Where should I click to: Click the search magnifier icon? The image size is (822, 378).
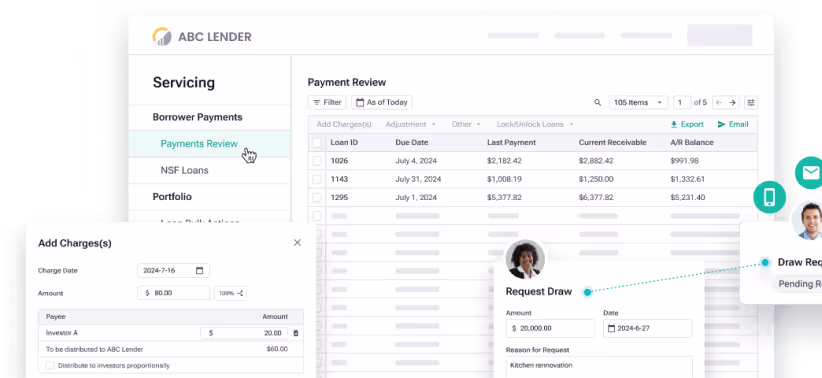(597, 103)
